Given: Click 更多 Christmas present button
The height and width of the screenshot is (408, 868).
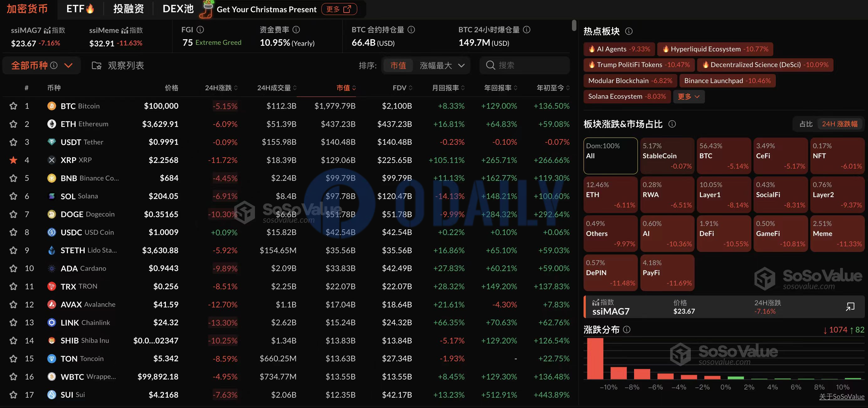Looking at the screenshot, I should coord(339,9).
